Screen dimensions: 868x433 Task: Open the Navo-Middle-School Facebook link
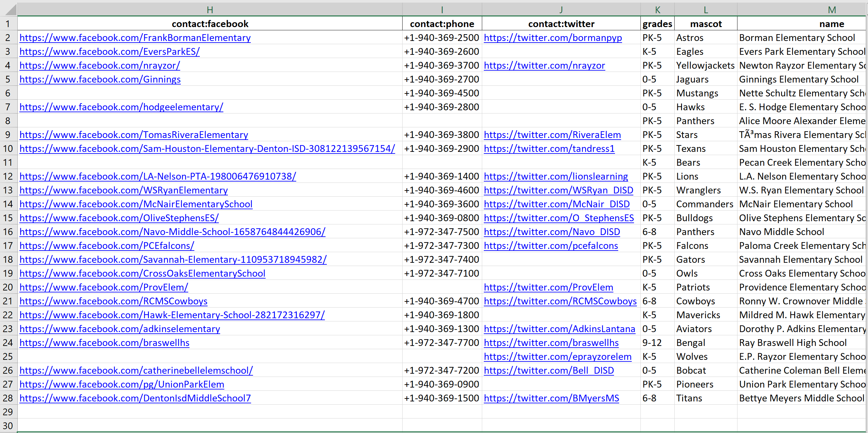click(172, 232)
